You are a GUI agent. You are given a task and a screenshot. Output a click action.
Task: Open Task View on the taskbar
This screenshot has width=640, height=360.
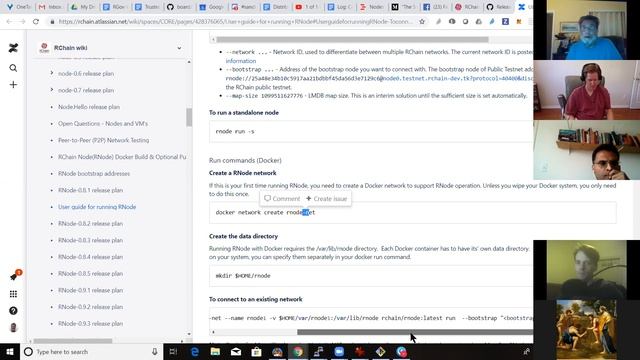click(x=173, y=352)
